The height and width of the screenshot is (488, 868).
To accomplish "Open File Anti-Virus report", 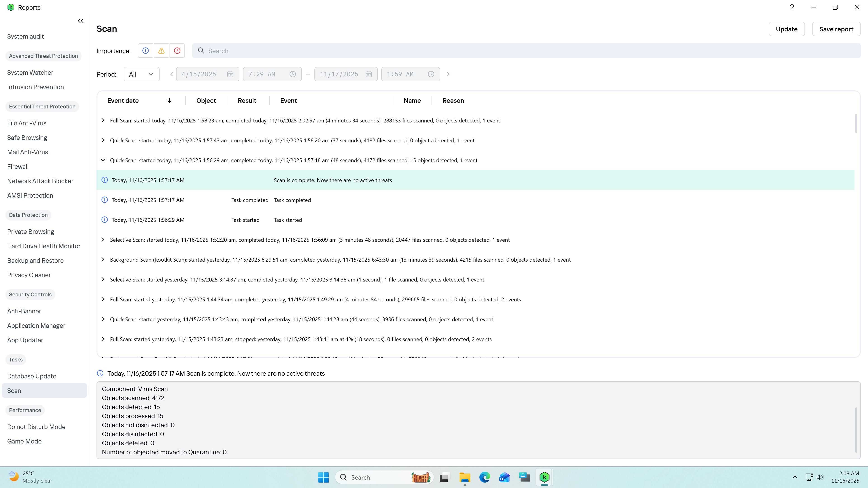I will [27, 123].
